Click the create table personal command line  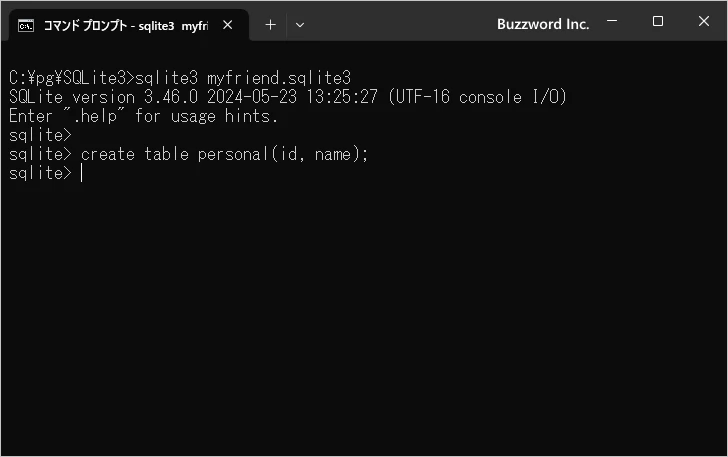point(188,154)
